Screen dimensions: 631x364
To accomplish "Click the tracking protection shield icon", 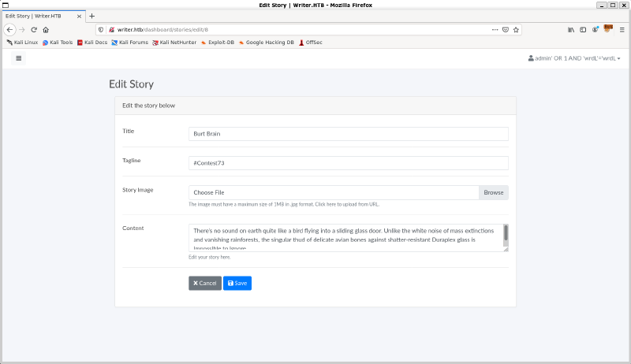I will (102, 29).
